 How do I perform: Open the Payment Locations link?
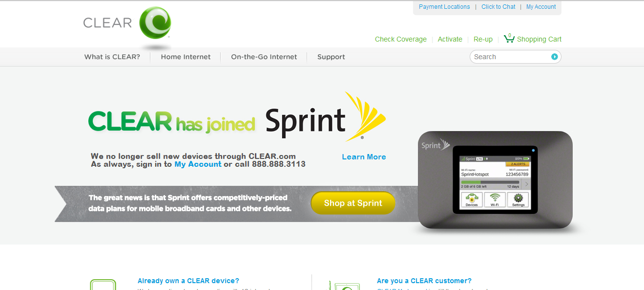(444, 7)
